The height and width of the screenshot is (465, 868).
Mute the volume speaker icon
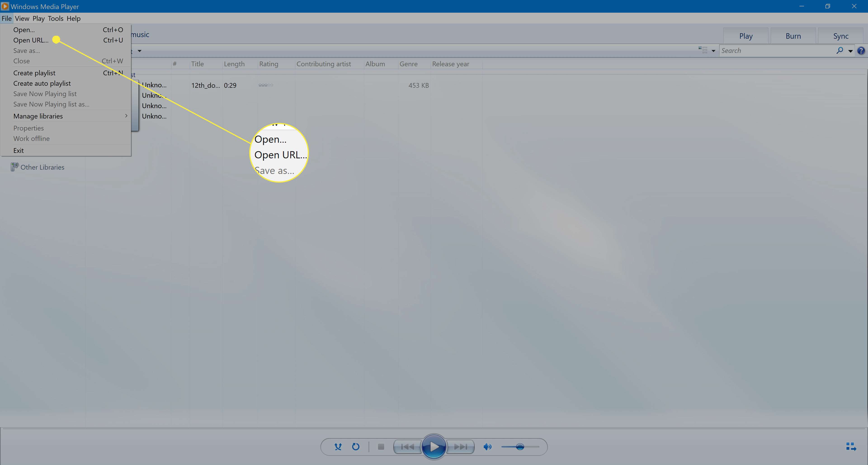(487, 447)
